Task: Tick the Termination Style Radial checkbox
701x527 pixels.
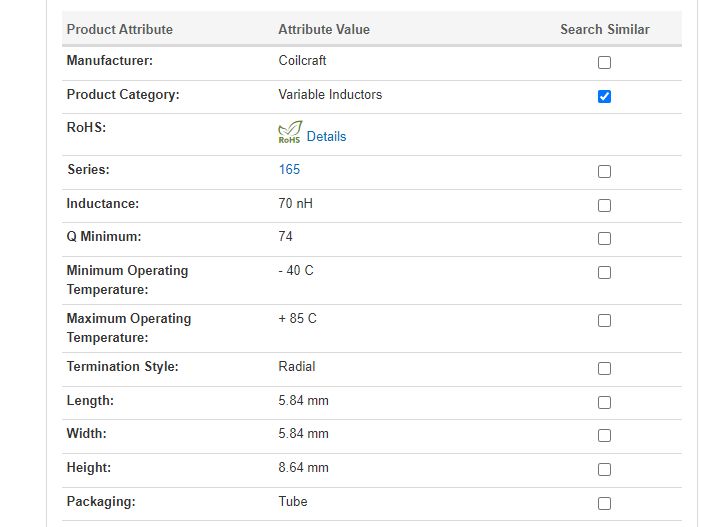Action: pos(604,369)
